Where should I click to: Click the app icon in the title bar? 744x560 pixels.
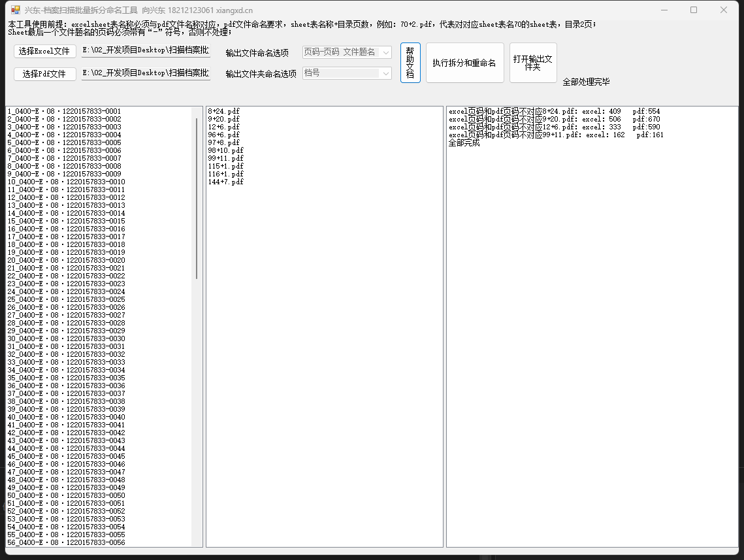point(16,10)
